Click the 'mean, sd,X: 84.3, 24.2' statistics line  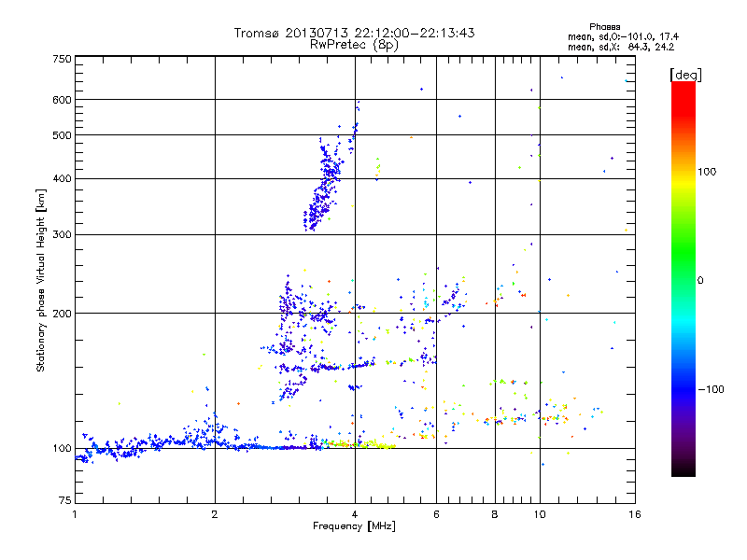click(x=621, y=47)
